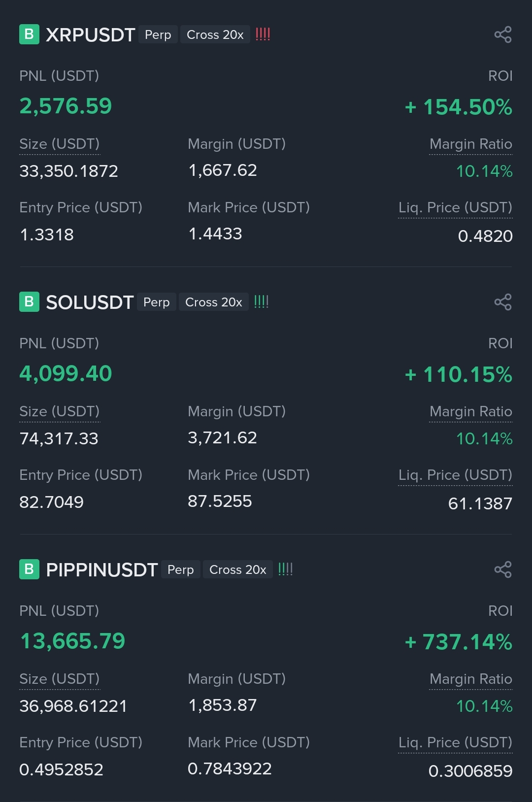Open the XRPUSDT symbol title
This screenshot has width=532, height=802.
coord(91,35)
